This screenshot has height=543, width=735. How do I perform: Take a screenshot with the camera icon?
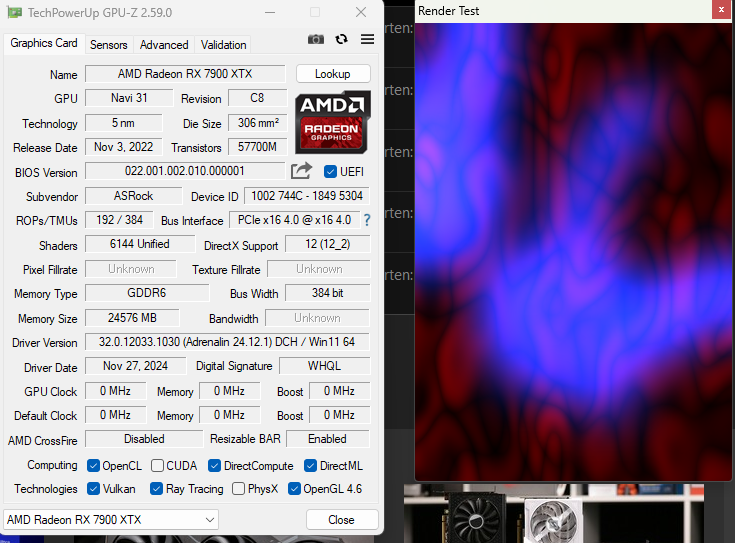click(315, 39)
